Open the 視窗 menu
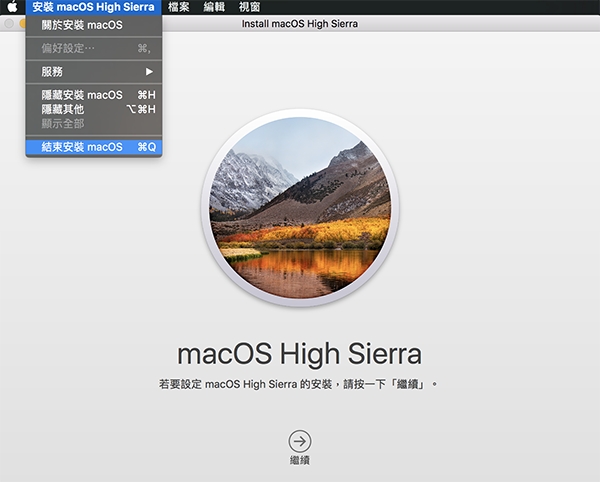Viewport: 600px width, 482px height. 249,7
